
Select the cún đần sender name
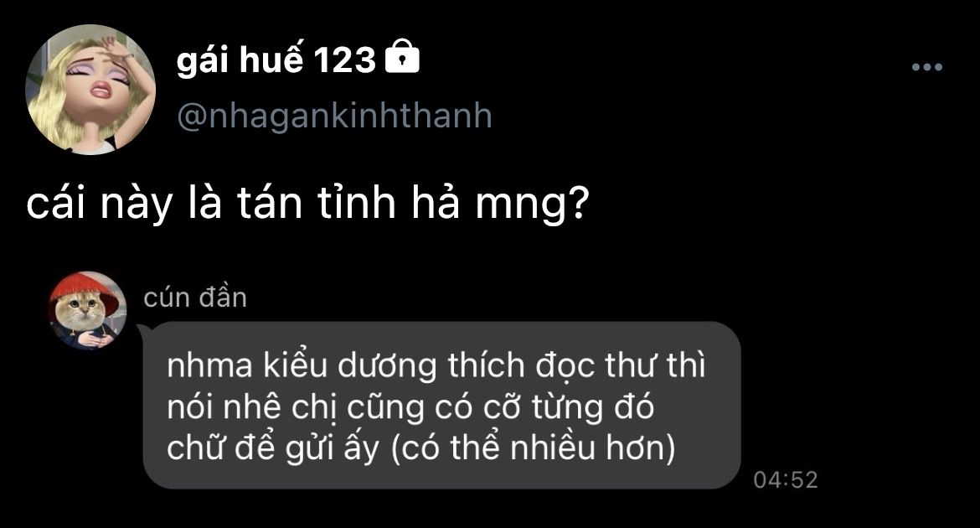coord(195,298)
